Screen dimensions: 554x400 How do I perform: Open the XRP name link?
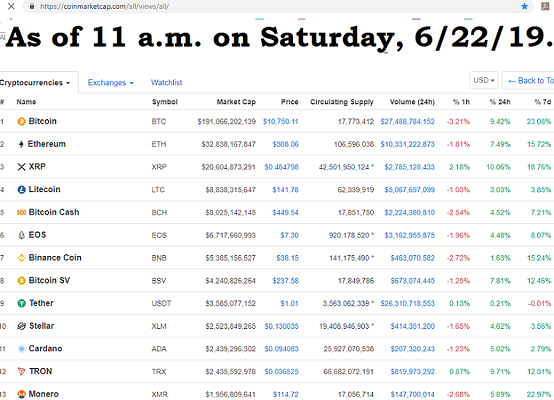pos(37,166)
